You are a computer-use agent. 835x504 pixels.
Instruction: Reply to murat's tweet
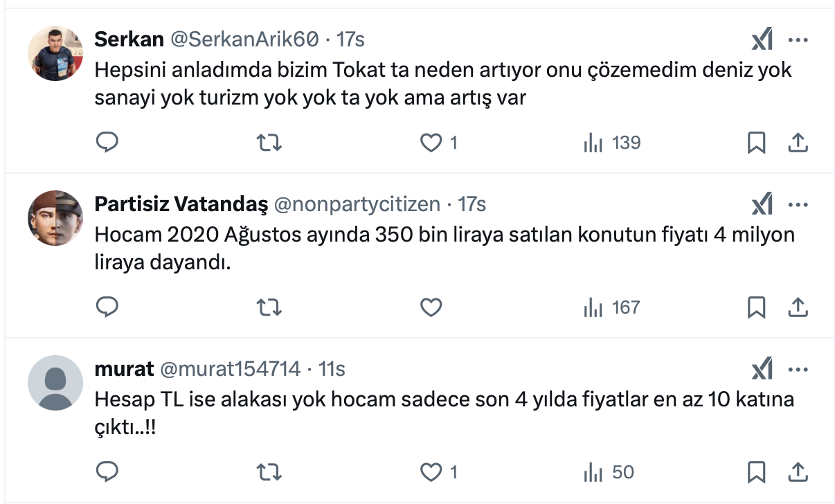click(107, 471)
